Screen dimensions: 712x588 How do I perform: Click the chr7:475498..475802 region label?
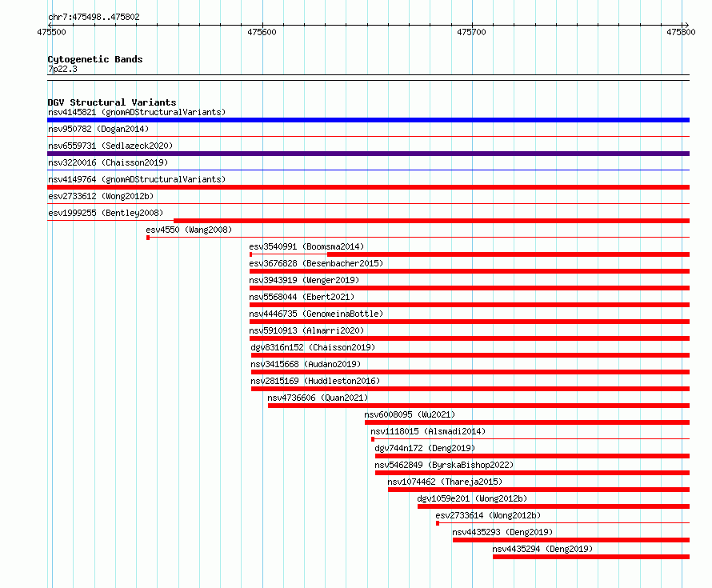click(94, 17)
